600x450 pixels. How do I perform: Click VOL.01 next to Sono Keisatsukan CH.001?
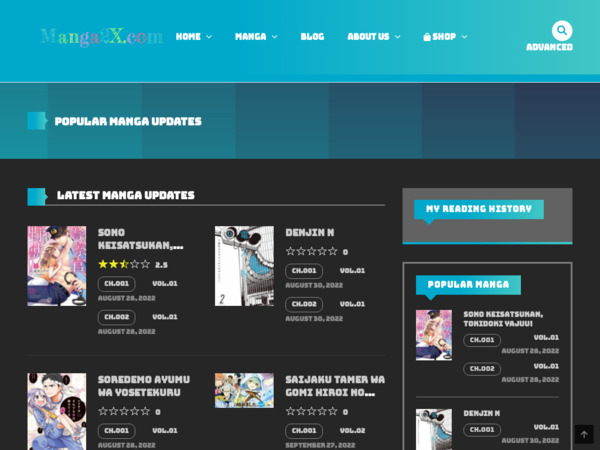[165, 284]
